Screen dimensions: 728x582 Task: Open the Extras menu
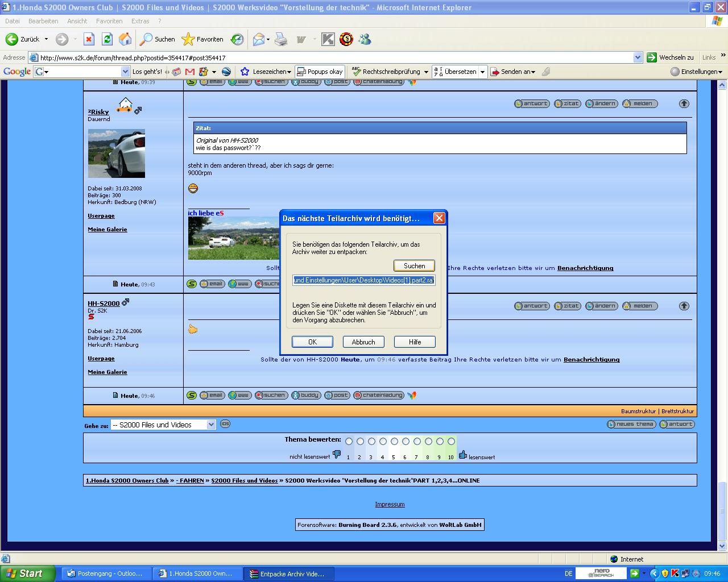tap(140, 21)
